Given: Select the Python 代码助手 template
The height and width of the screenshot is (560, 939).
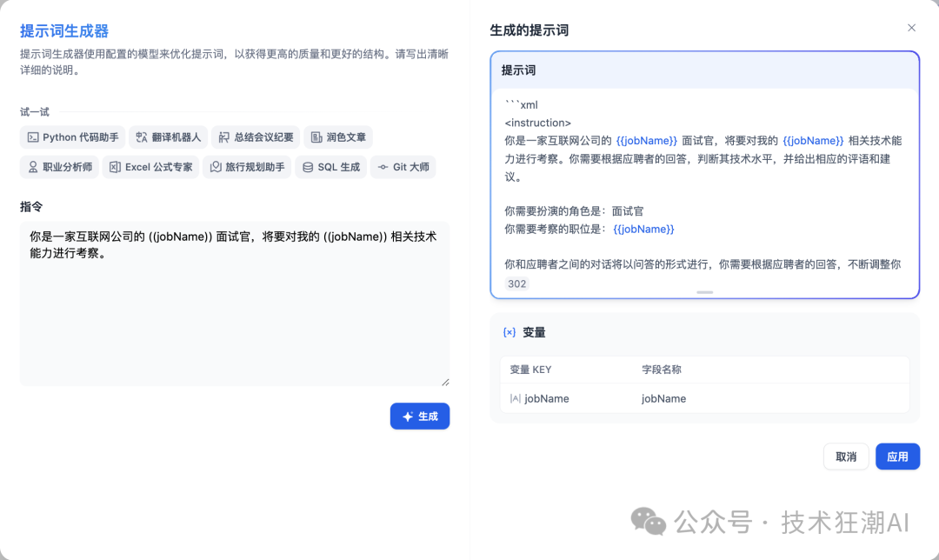Looking at the screenshot, I should pyautogui.click(x=72, y=137).
